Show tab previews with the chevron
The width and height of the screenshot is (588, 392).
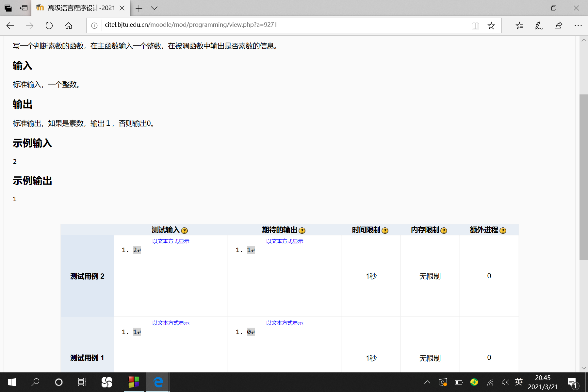(x=154, y=8)
